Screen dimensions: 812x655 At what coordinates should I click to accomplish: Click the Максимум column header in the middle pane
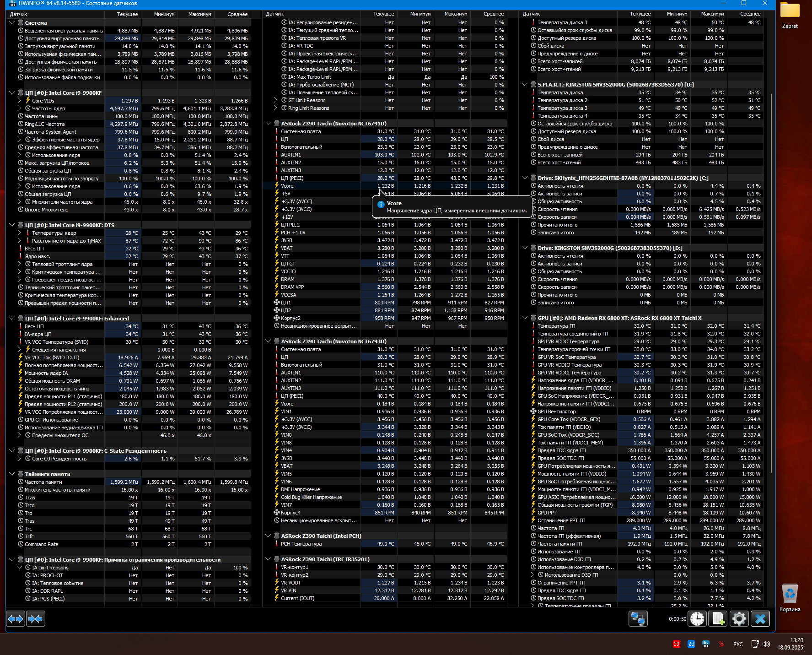click(452, 14)
